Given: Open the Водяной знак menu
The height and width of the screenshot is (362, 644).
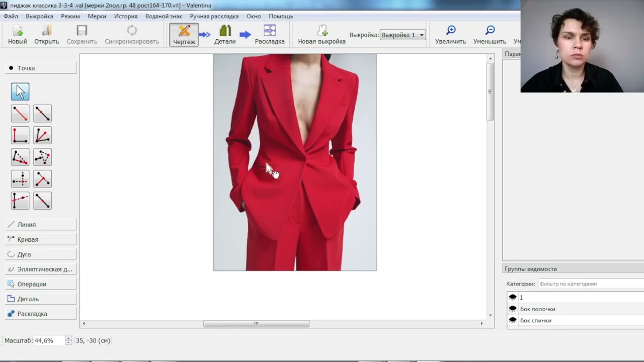Looking at the screenshot, I should click(x=164, y=16).
